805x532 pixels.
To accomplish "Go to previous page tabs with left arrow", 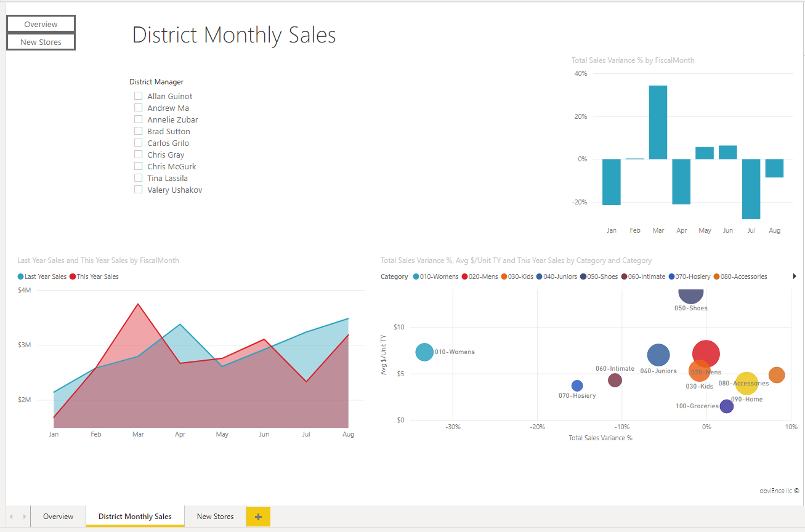I will click(12, 517).
